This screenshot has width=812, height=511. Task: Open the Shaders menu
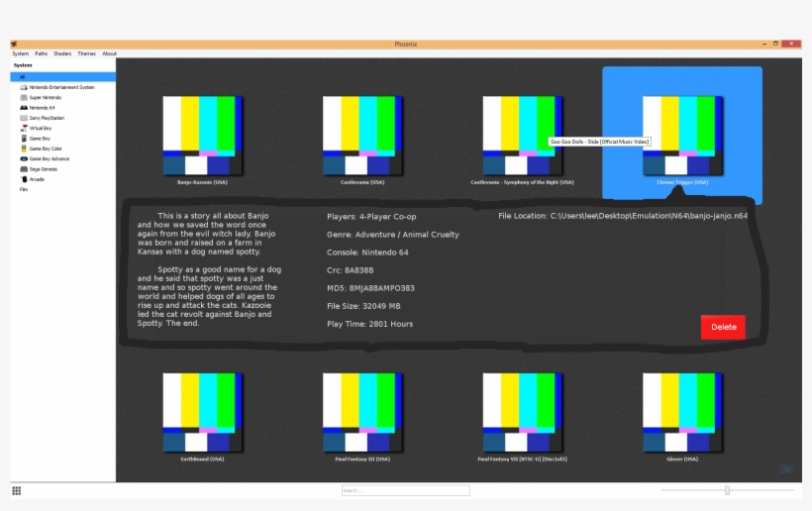point(62,53)
